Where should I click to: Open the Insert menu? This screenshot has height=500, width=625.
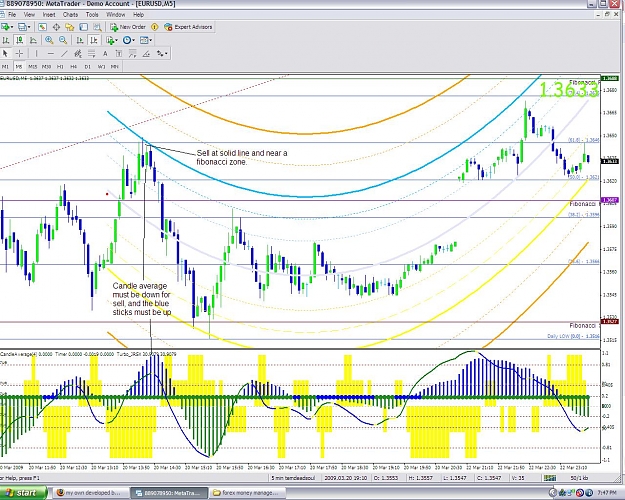pyautogui.click(x=49, y=15)
